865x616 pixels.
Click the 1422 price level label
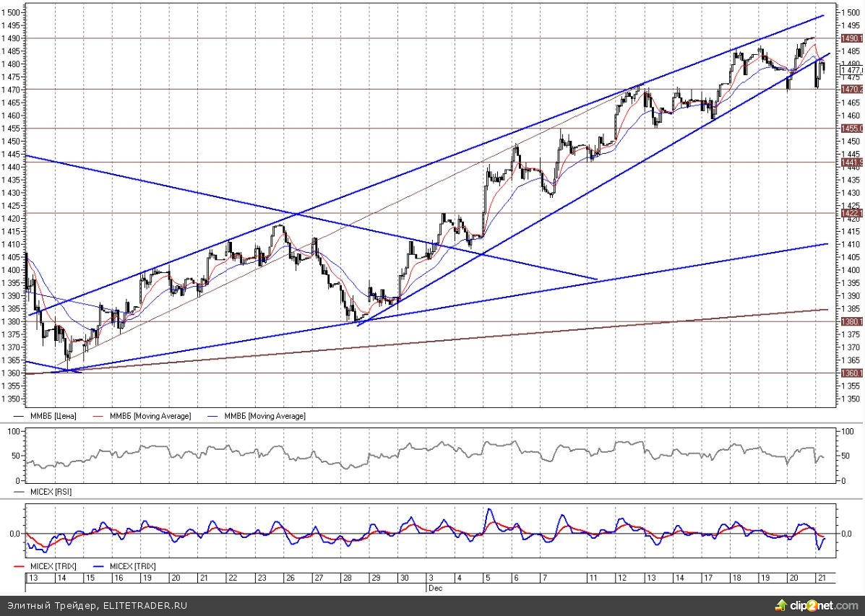851,214
